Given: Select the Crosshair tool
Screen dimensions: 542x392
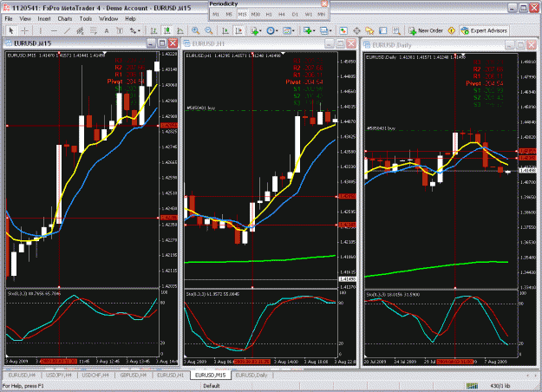Looking at the screenshot, I should pos(24,30).
